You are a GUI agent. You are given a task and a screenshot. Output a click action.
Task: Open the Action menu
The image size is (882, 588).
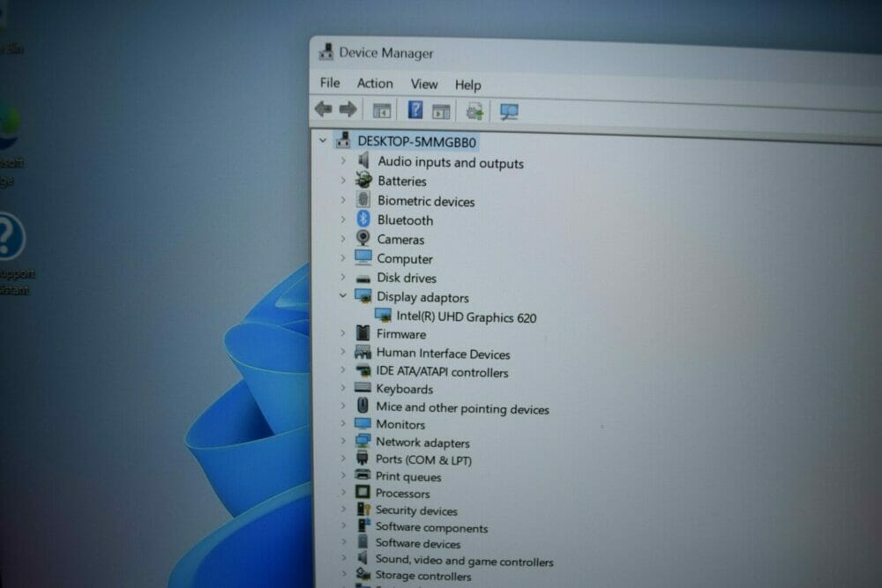pyautogui.click(x=375, y=83)
